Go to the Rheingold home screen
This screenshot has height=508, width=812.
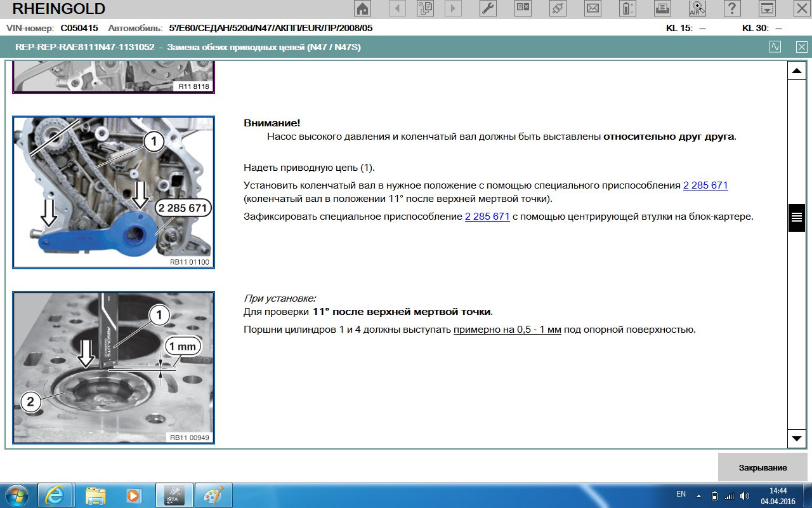click(362, 8)
